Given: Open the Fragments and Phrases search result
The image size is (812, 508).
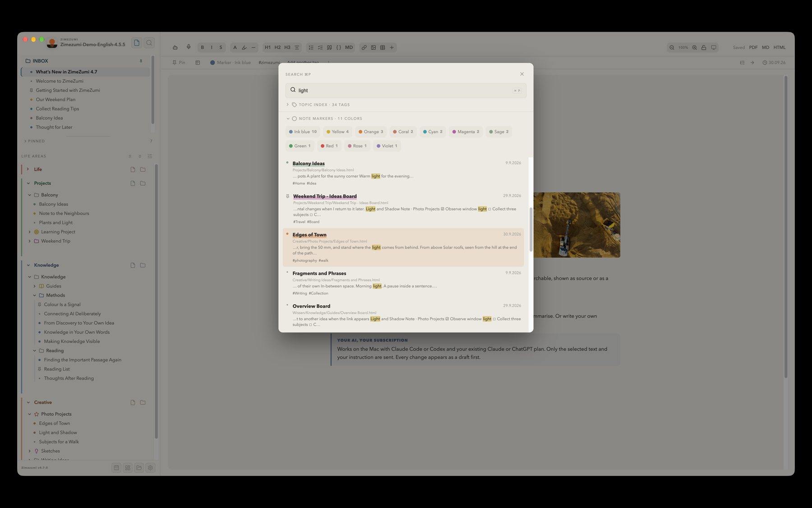Looking at the screenshot, I should coord(403,283).
